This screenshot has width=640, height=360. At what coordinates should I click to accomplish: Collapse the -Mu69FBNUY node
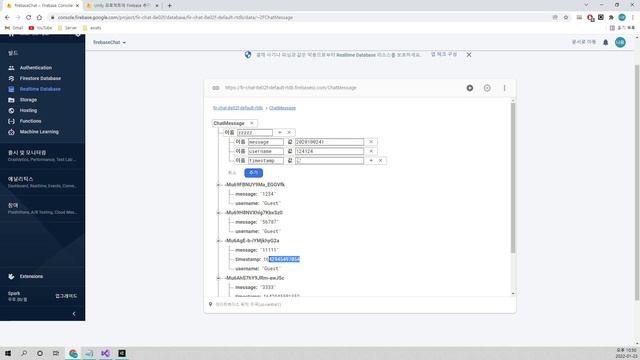[218, 184]
